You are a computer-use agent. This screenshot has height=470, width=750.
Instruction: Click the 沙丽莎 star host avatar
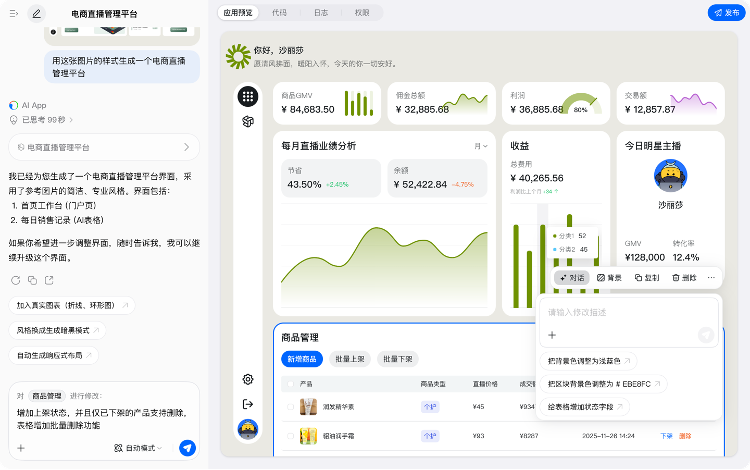[671, 175]
